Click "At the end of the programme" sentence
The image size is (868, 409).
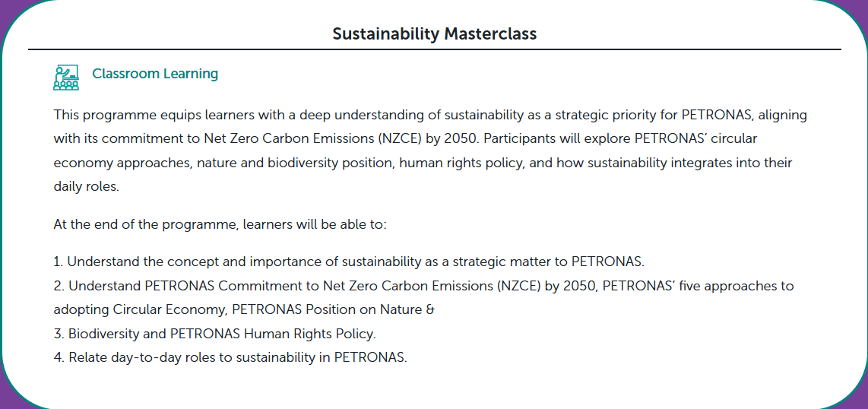click(219, 225)
